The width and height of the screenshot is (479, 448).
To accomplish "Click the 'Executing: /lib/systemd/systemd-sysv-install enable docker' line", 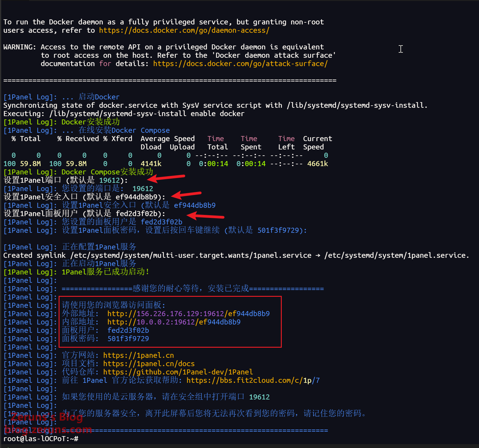I will (124, 114).
